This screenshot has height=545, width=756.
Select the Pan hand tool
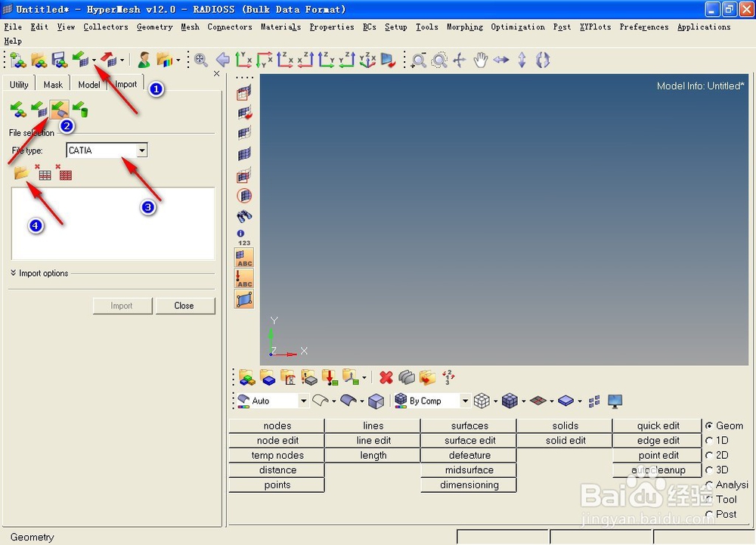480,60
